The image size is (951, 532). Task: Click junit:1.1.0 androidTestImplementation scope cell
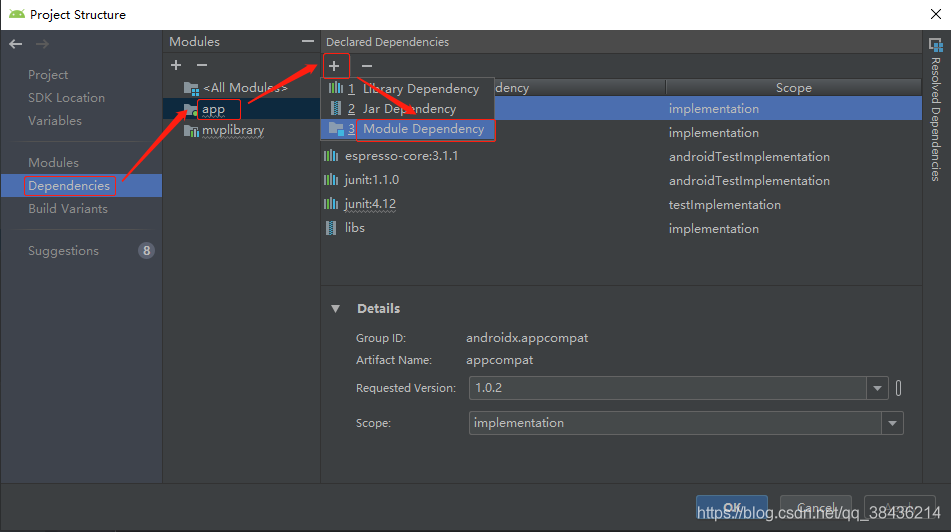[749, 181]
